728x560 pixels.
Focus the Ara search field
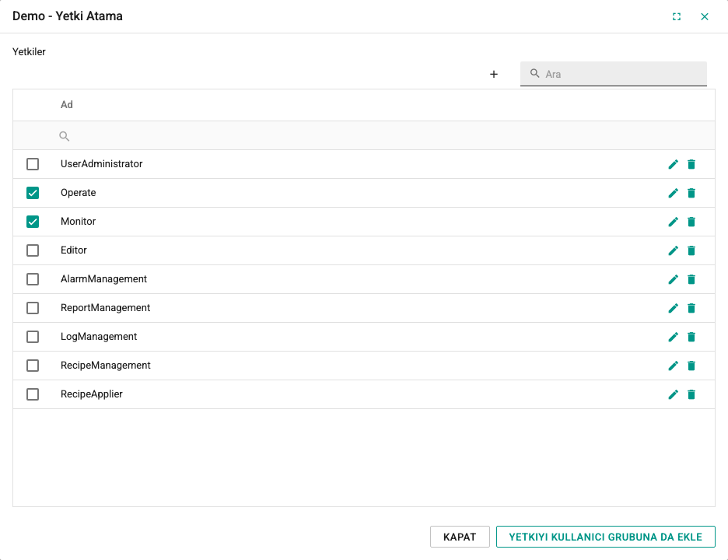click(x=614, y=74)
